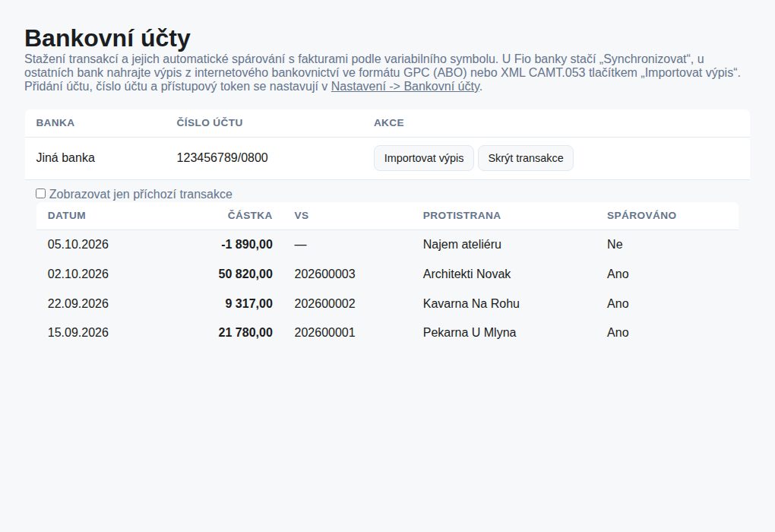Viewport: 775px width, 532px height.
Task: Enable Zobrazovat jen příchozí transakce checkbox
Action: pos(40,193)
